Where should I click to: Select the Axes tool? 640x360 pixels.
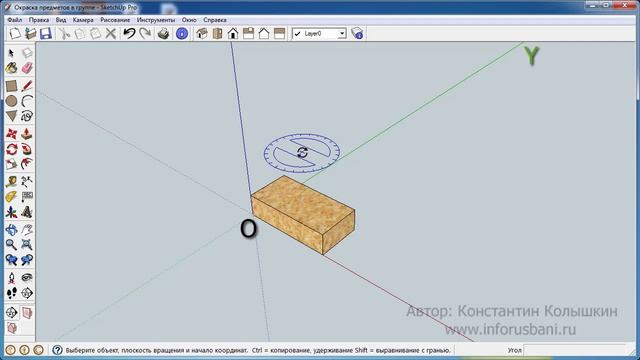[11, 212]
